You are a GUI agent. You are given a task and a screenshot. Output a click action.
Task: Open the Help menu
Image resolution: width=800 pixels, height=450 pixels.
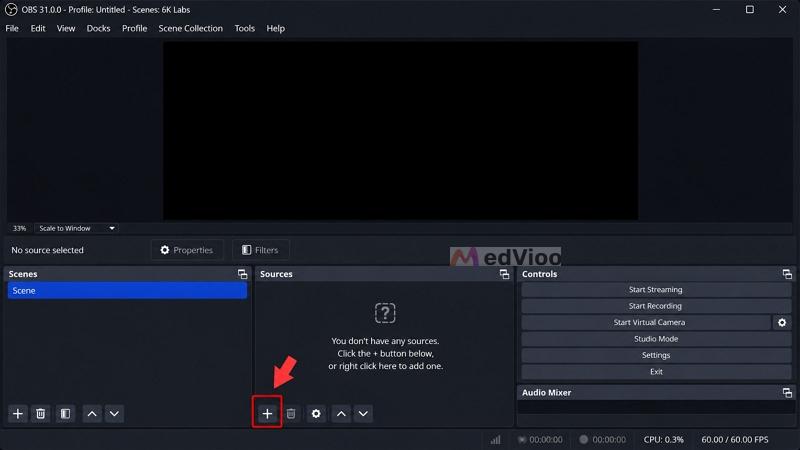coord(276,29)
